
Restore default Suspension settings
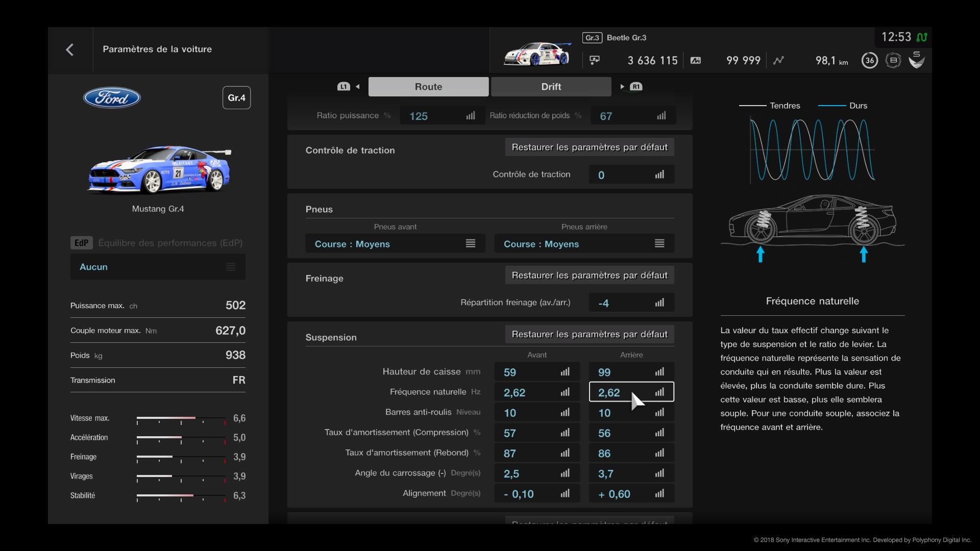tap(590, 334)
